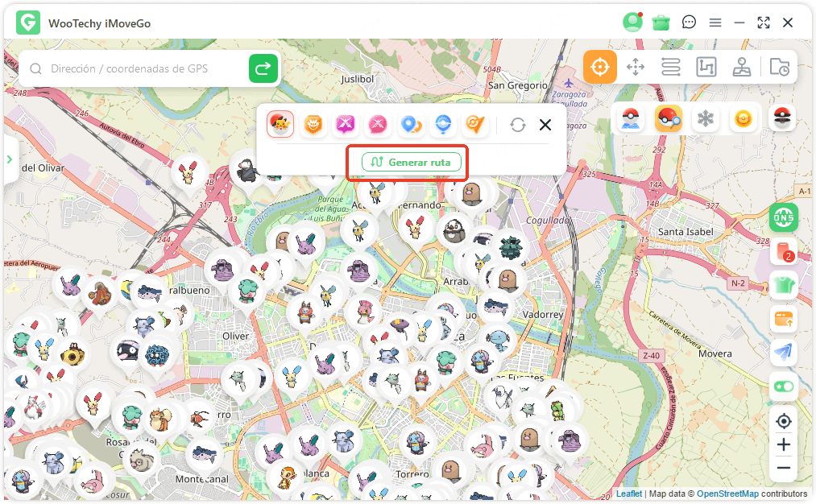816x504 pixels.
Task: Open Multi-spot route mode
Action: [x=670, y=67]
